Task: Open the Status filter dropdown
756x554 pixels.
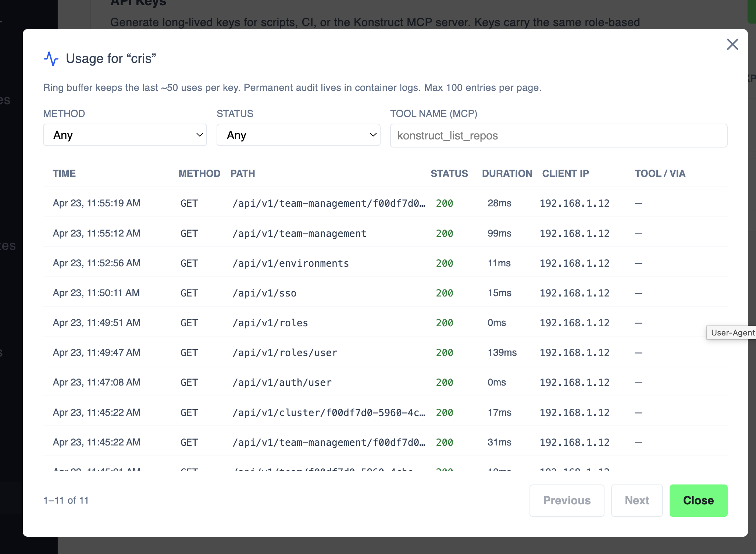Action: 298,135
